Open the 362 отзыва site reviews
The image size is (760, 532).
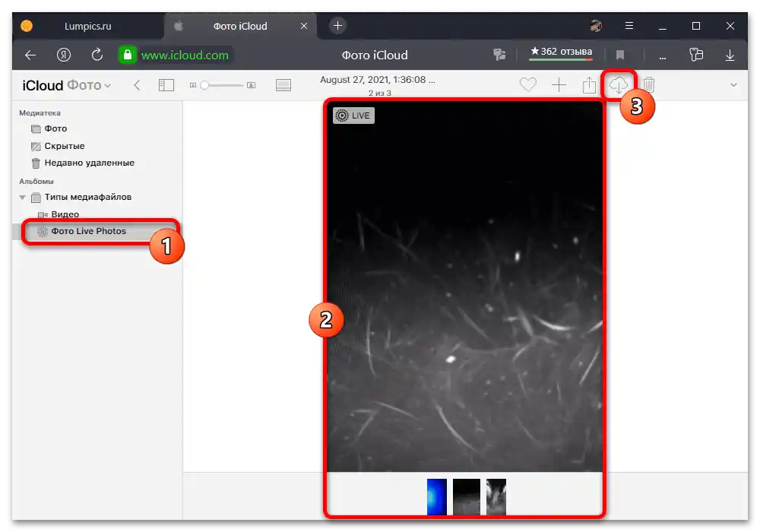coord(561,52)
